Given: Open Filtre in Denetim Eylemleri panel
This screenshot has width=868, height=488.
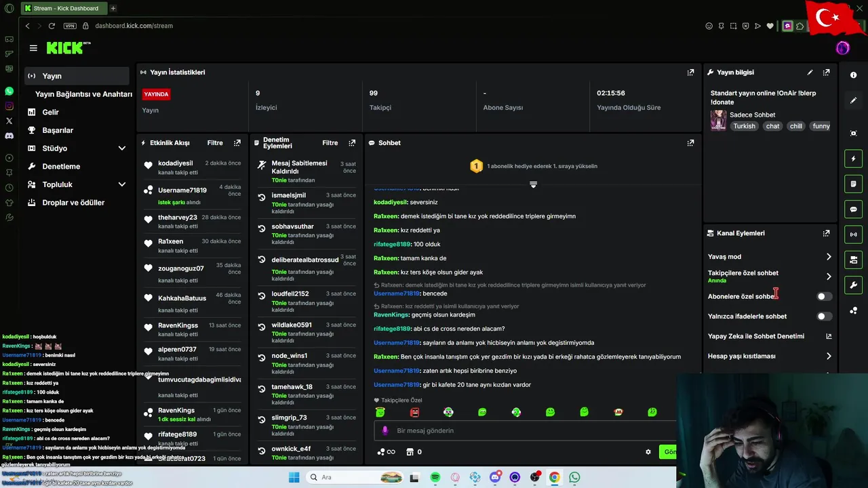Looking at the screenshot, I should [x=330, y=143].
